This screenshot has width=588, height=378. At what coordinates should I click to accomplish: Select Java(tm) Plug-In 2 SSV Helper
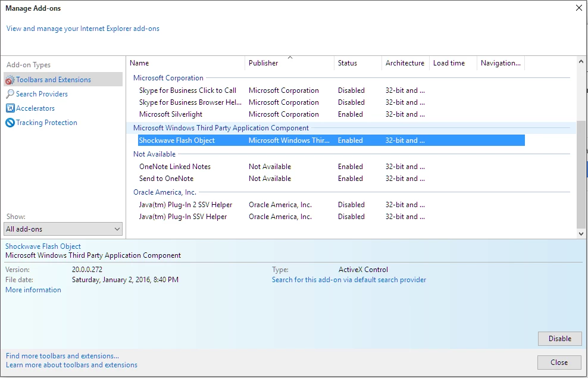pos(331,205)
